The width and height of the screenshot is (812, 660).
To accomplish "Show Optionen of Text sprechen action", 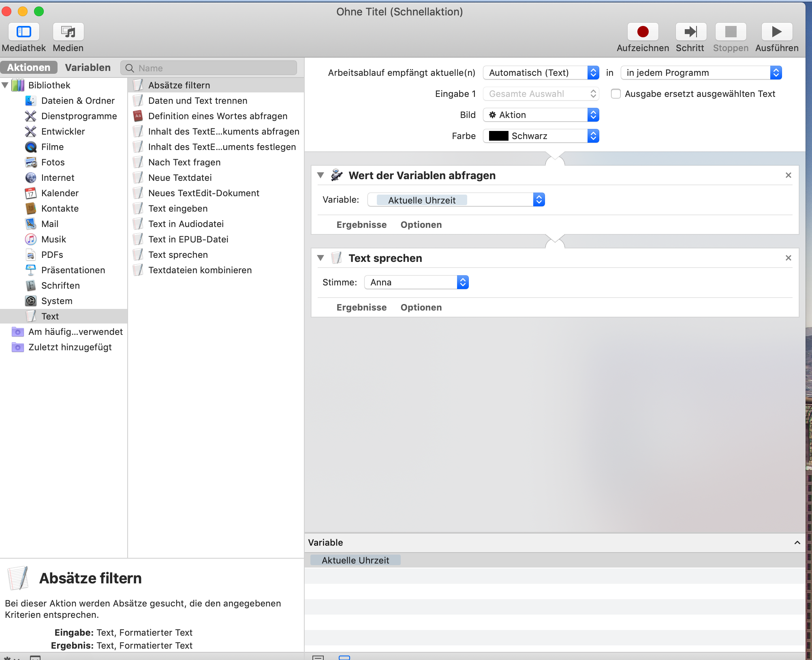I will (x=421, y=308).
